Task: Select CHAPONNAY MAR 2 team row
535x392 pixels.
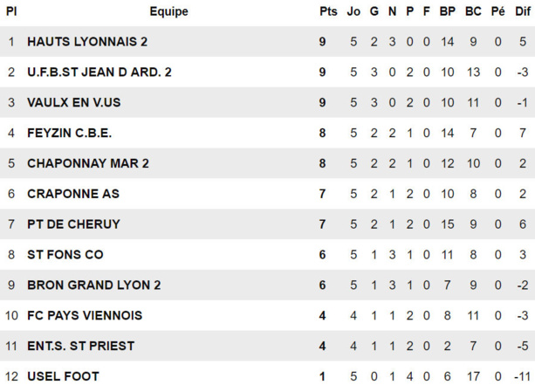Action: click(x=88, y=163)
